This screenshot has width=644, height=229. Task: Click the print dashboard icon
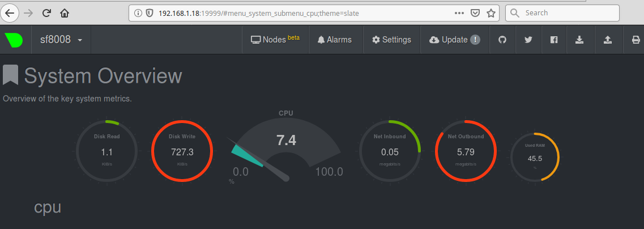(x=636, y=40)
